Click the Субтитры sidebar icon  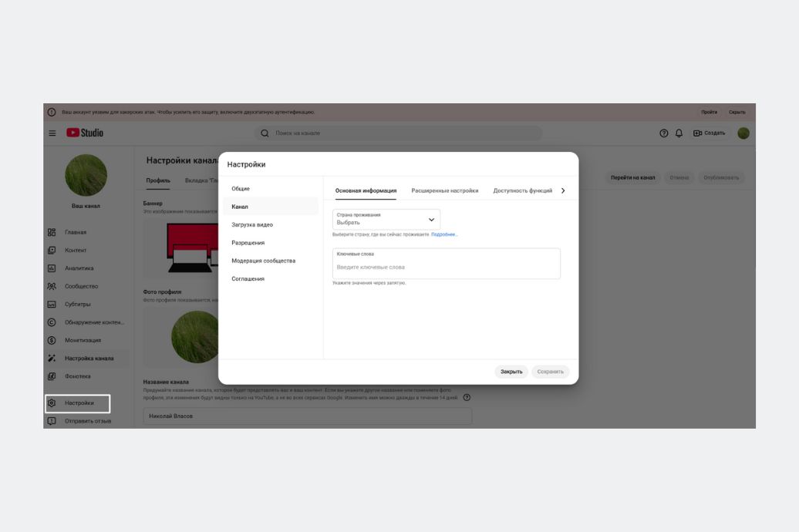click(52, 304)
